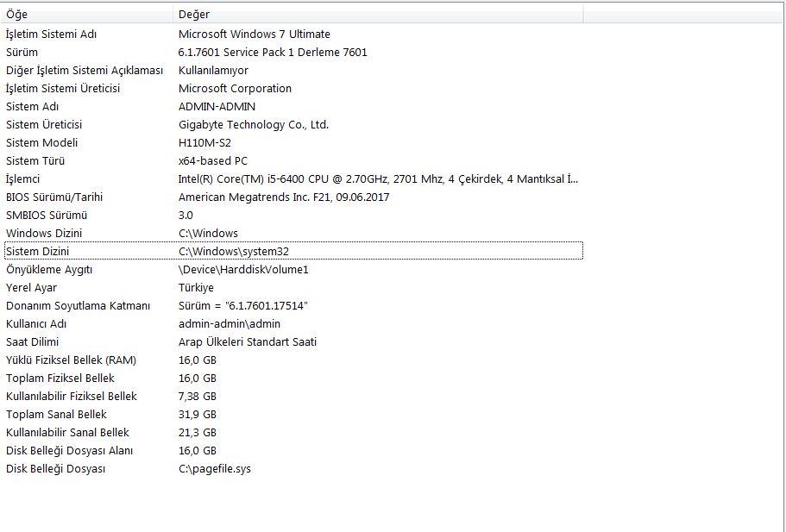Select the Sistem Adı label
Screen dimensions: 786x532
tap(32, 107)
